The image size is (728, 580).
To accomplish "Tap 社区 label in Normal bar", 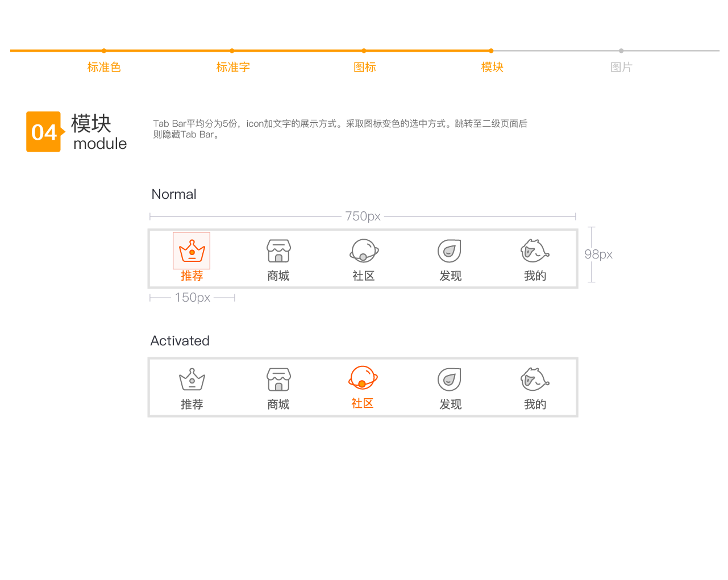I will click(364, 276).
